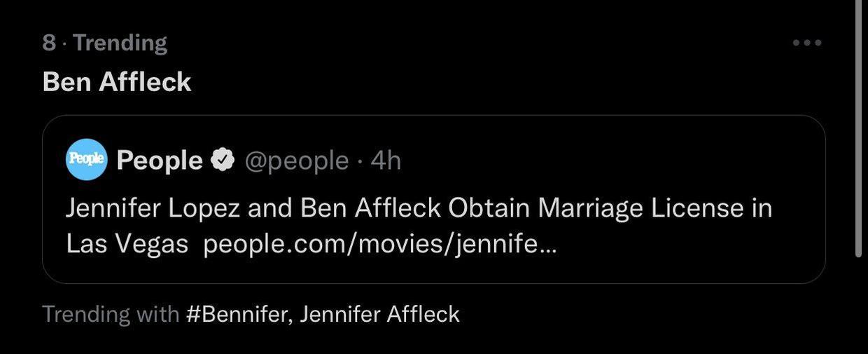The image size is (868, 354).
Task: Click the scrollbar thumb on the right edge
Action: (859, 126)
